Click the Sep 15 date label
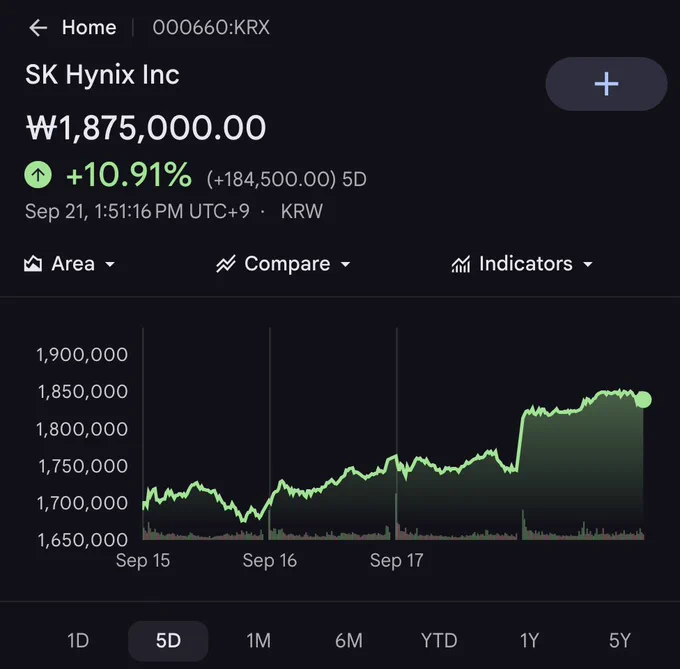This screenshot has width=680, height=669. point(143,560)
